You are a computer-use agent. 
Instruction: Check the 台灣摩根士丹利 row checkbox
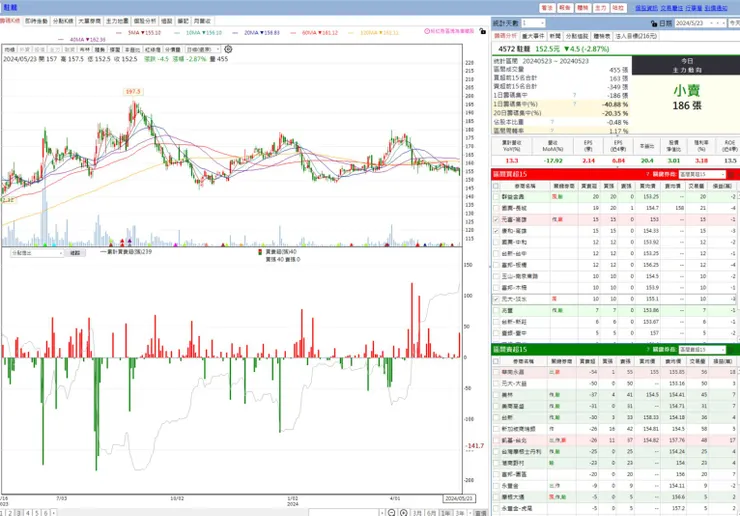pos(496,452)
